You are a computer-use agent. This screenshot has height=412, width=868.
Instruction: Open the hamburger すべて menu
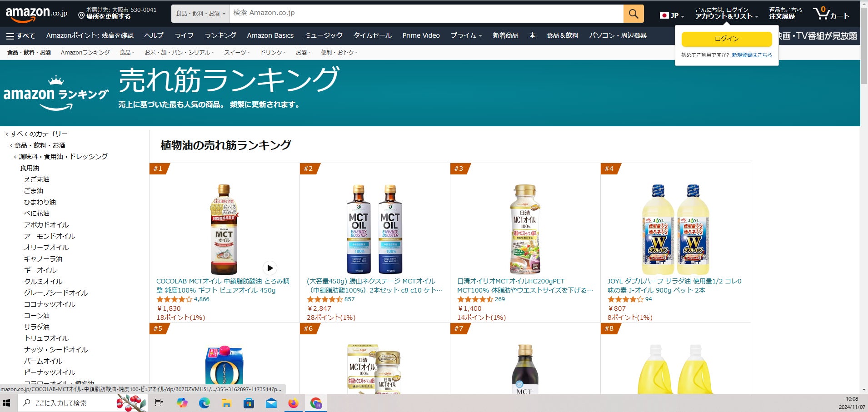(20, 35)
